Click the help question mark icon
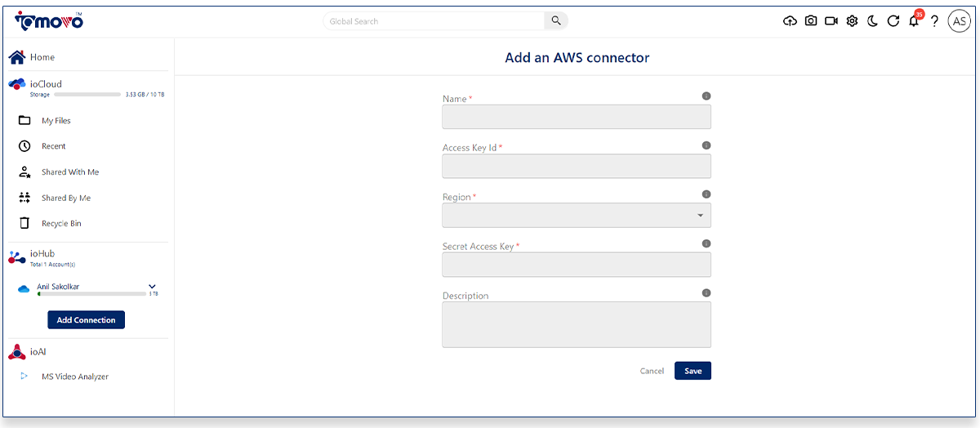 [934, 21]
